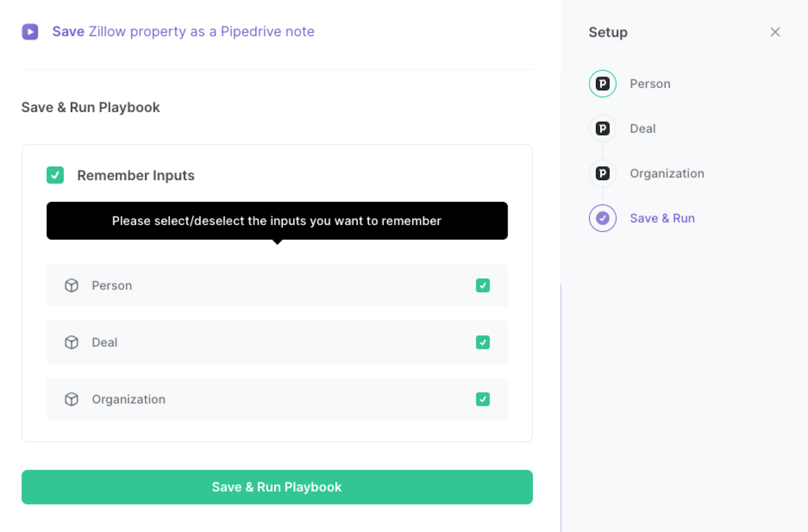The height and width of the screenshot is (532, 808).
Task: Click the black select/deselect inputs tooltip
Action: pyautogui.click(x=277, y=221)
